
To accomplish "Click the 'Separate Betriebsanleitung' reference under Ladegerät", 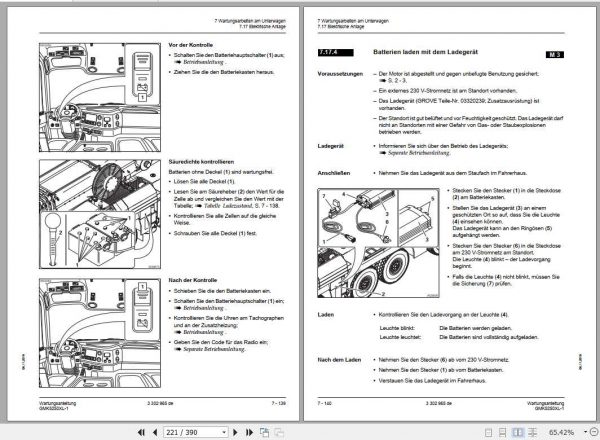I will (x=419, y=153).
